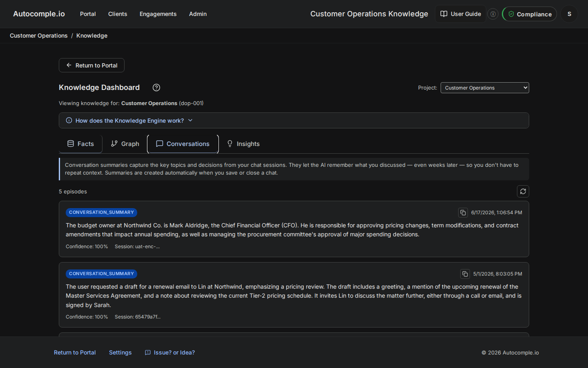The height and width of the screenshot is (368, 588).
Task: Click Session: uat-enc-... text
Action: 137,247
